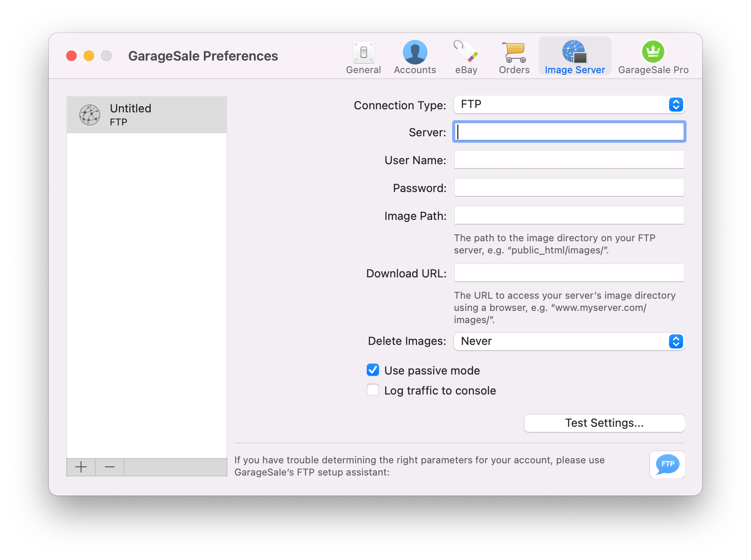Open the Accounts preferences tab

415,57
